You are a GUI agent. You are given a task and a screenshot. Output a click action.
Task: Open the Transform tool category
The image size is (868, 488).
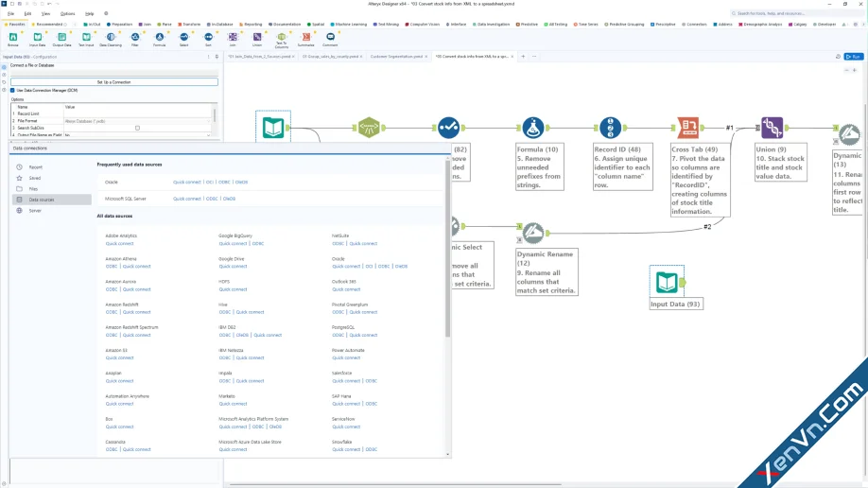coord(189,25)
